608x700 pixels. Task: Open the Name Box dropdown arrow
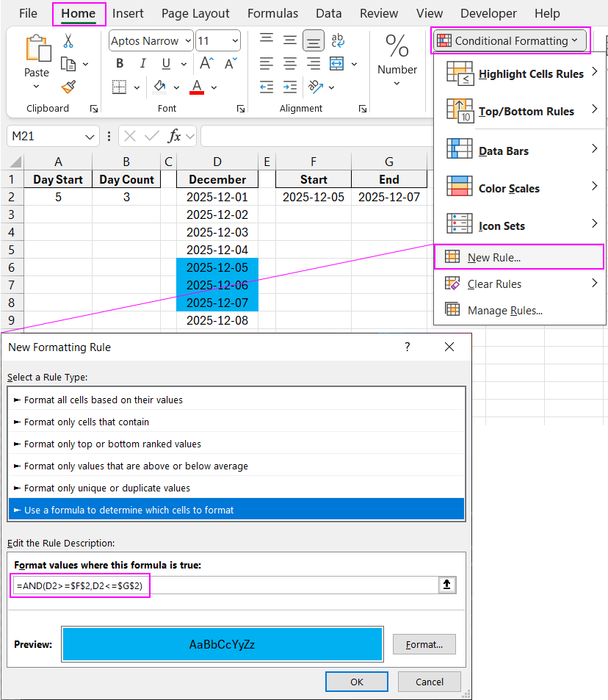pos(90,137)
